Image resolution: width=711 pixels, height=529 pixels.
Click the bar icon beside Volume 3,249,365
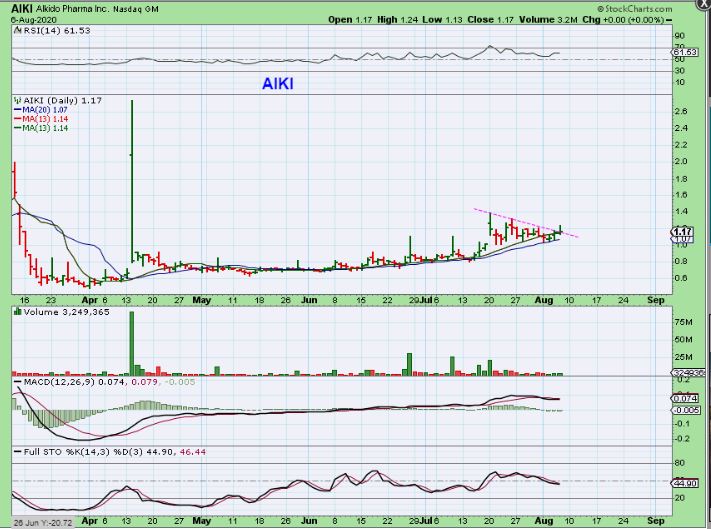pyautogui.click(x=18, y=312)
